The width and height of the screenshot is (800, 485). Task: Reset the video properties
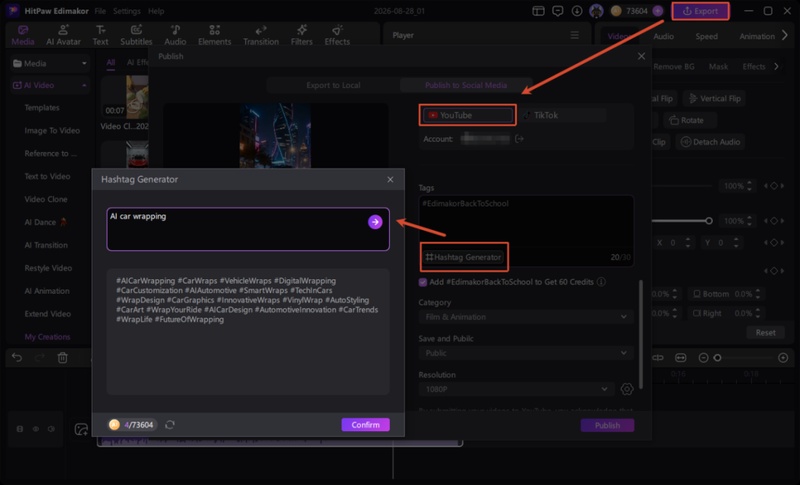[x=765, y=333]
